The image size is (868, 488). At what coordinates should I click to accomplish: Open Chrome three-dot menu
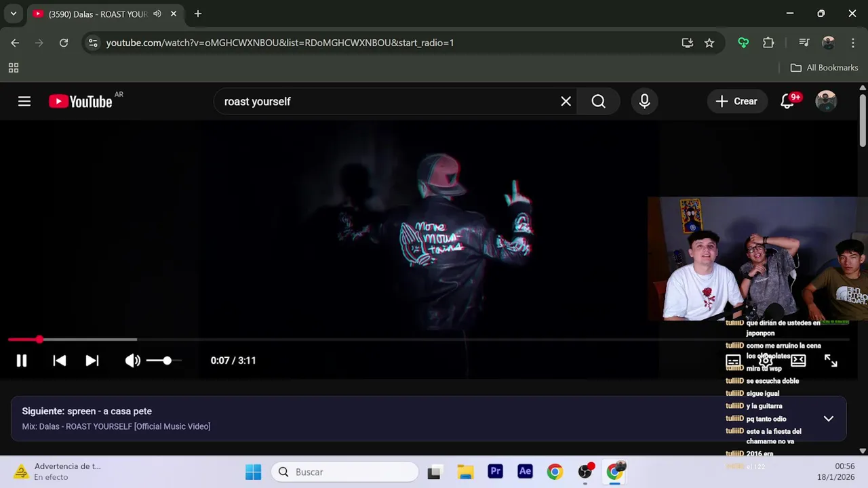tap(852, 43)
